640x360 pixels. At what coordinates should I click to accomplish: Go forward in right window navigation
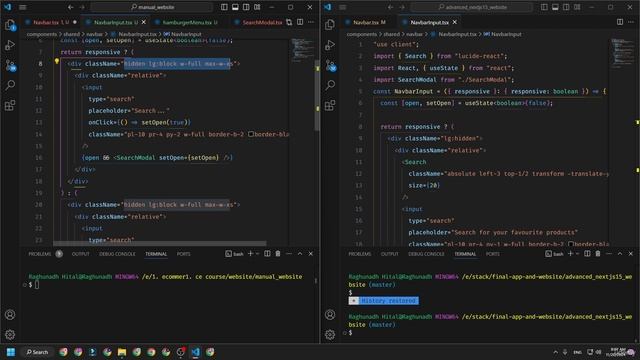pyautogui.click(x=402, y=7)
